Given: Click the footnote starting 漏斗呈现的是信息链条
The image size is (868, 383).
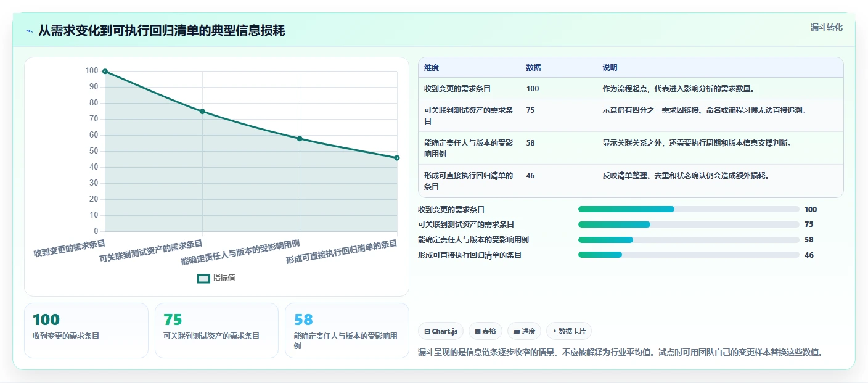Looking at the screenshot, I should coord(621,353).
